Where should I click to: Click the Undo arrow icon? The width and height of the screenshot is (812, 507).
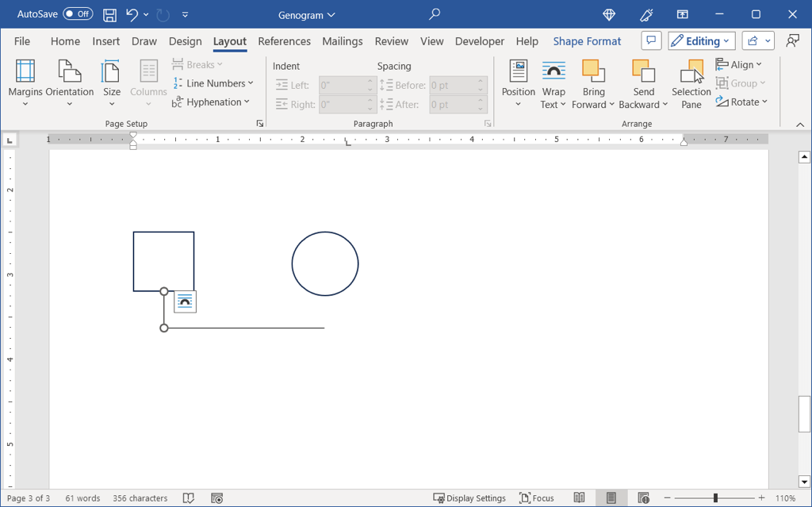pos(132,14)
